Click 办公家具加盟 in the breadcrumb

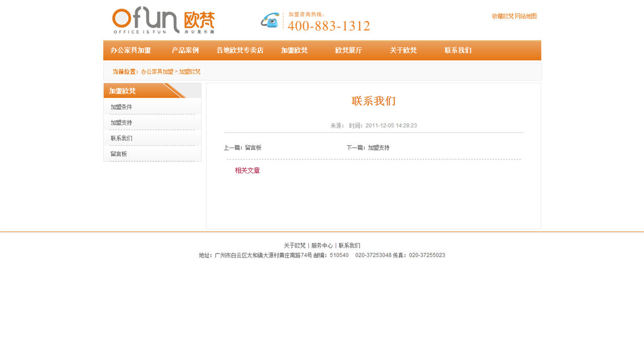point(157,72)
